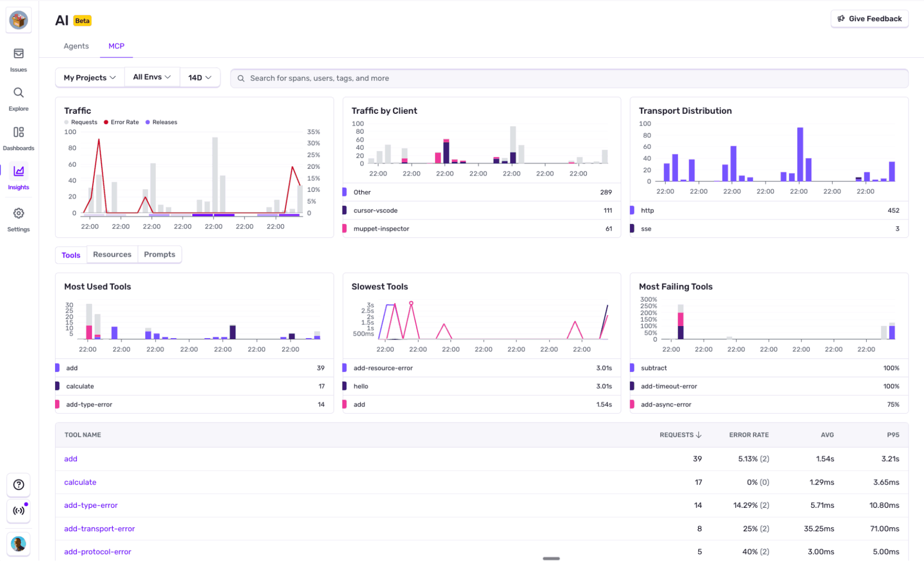Image resolution: width=924 pixels, height=561 pixels.
Task: Toggle the Releases legend in Traffic chart
Action: tap(161, 122)
